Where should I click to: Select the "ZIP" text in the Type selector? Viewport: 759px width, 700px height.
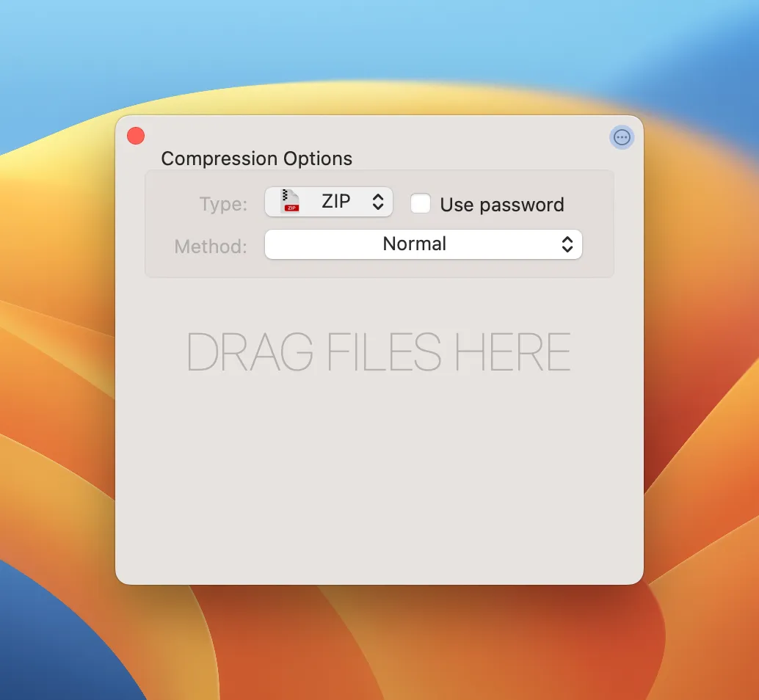pos(336,201)
